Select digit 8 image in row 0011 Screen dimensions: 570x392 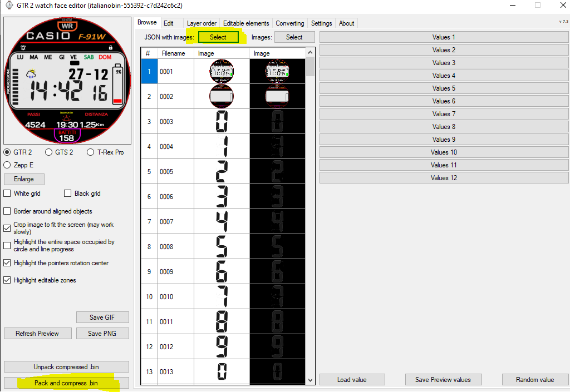222,321
